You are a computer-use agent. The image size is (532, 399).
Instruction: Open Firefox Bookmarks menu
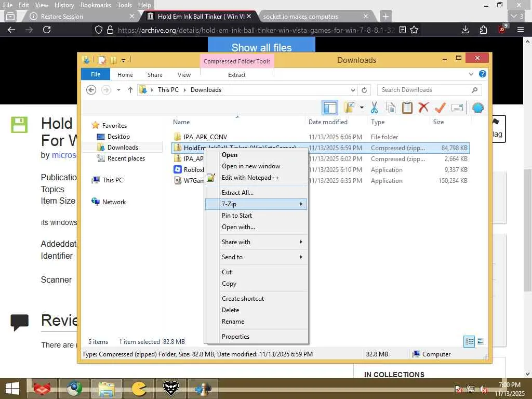[x=96, y=5]
